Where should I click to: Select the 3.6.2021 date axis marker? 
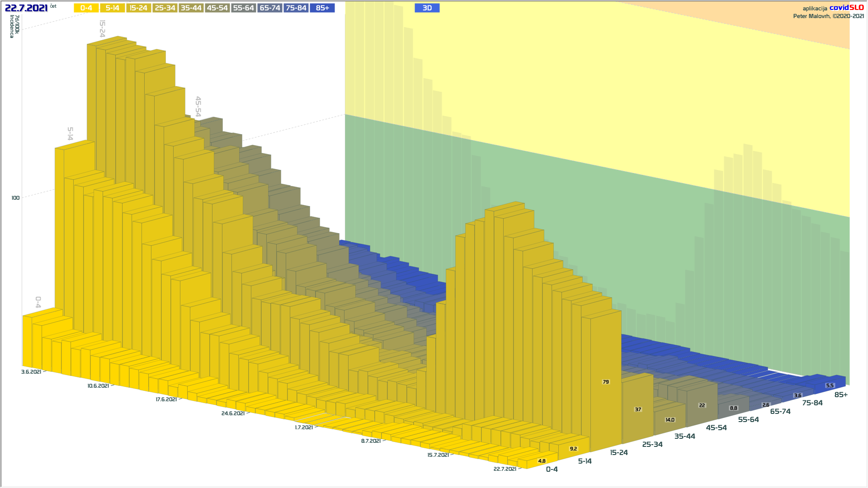[31, 372]
